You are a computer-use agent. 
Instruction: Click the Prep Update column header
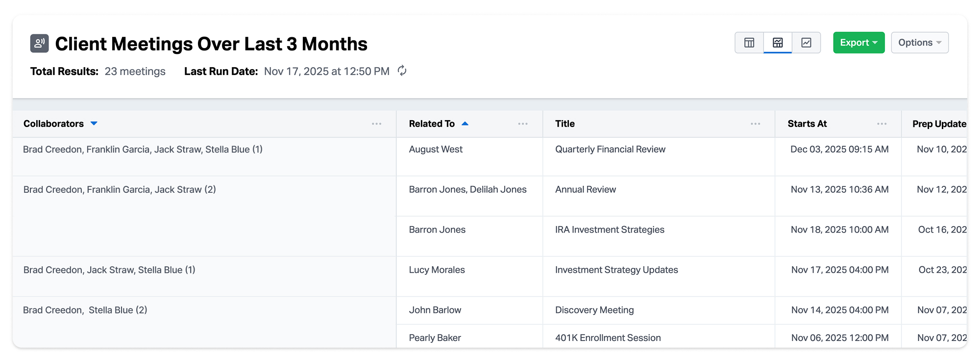(x=939, y=124)
